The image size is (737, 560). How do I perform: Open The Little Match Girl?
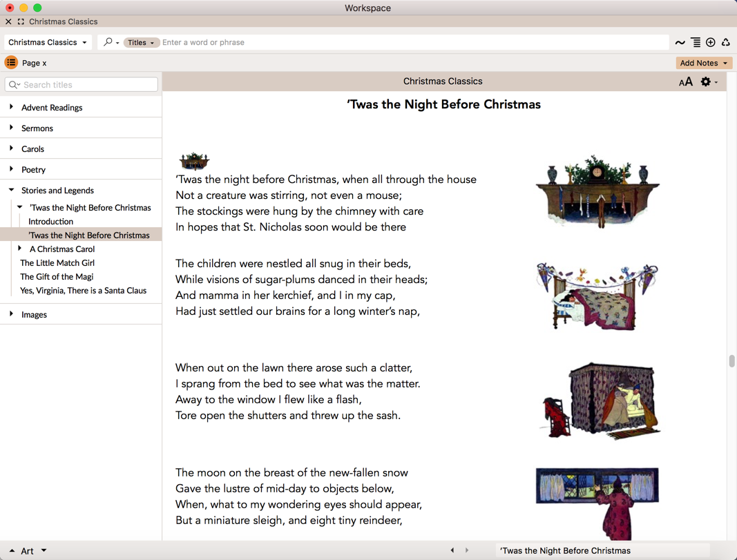pyautogui.click(x=57, y=262)
